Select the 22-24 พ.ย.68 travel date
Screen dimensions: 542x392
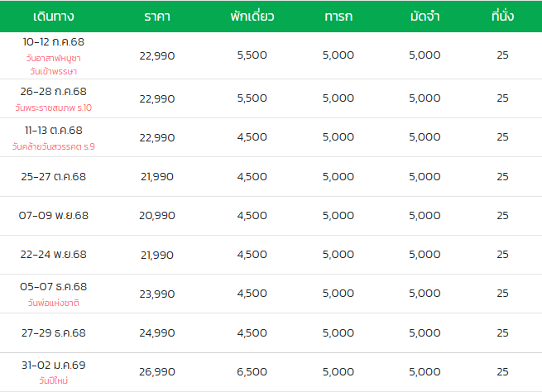click(x=54, y=255)
